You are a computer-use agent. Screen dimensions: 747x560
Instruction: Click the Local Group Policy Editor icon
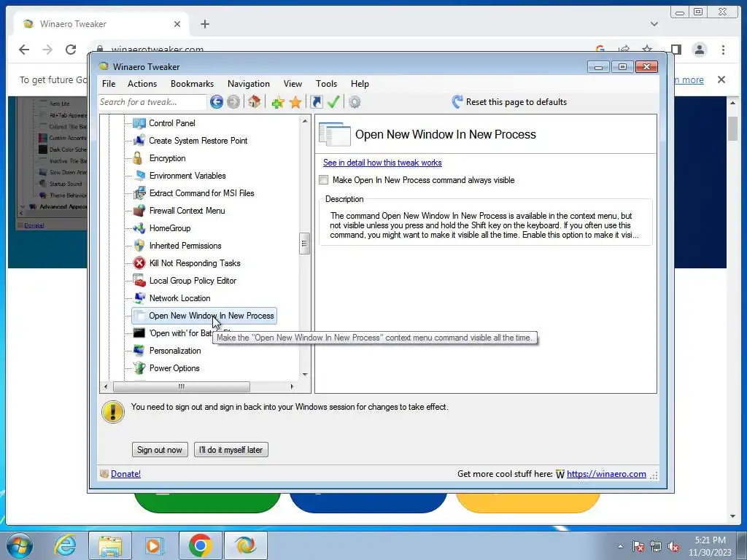[x=139, y=281]
